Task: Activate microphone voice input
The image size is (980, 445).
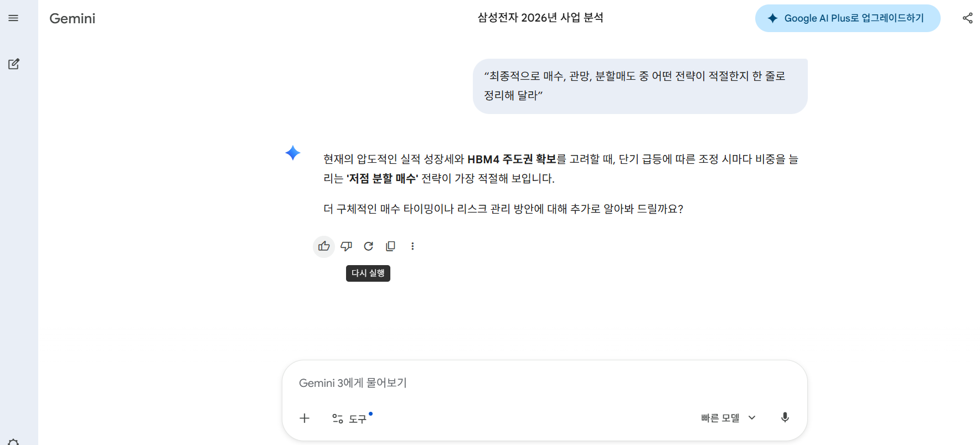Action: [785, 418]
